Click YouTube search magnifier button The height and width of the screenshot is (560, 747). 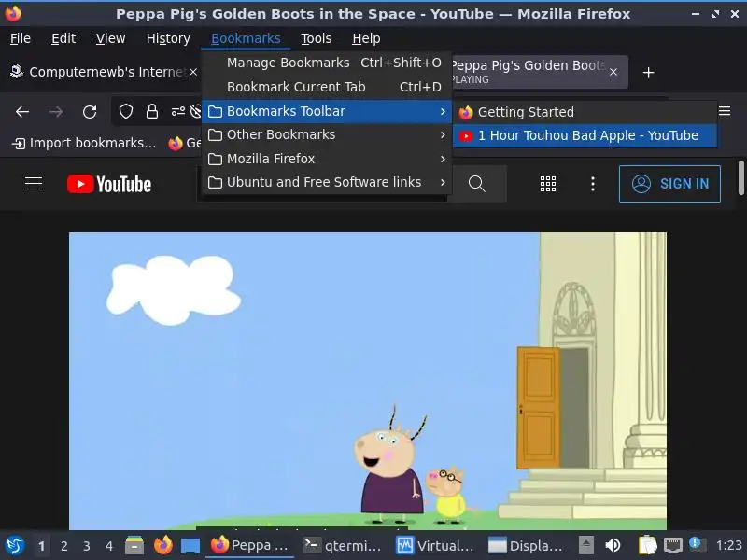(x=476, y=184)
